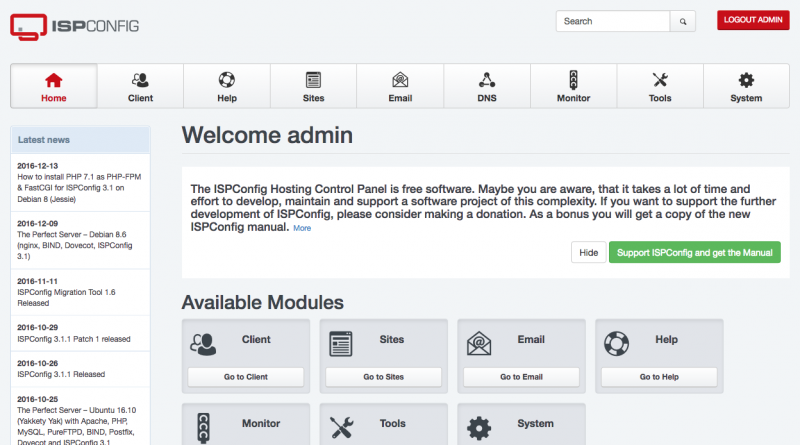
Task: Click the System module gear icon
Action: coord(479,428)
